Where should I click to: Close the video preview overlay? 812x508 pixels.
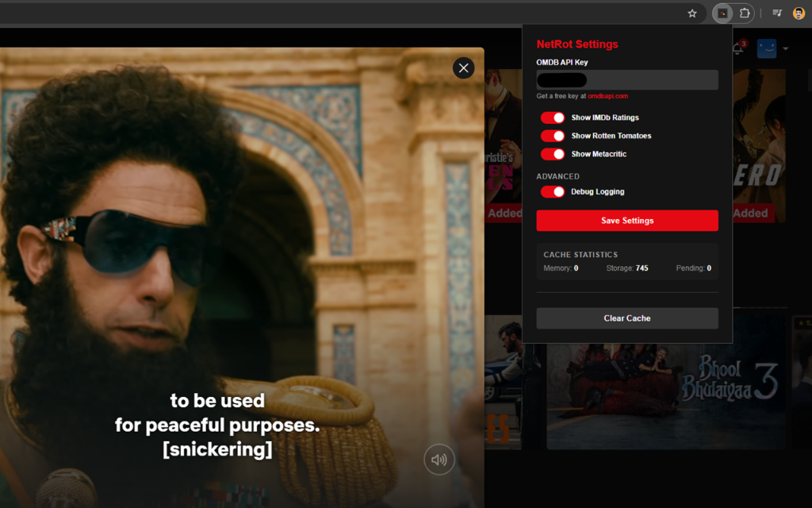pos(463,67)
